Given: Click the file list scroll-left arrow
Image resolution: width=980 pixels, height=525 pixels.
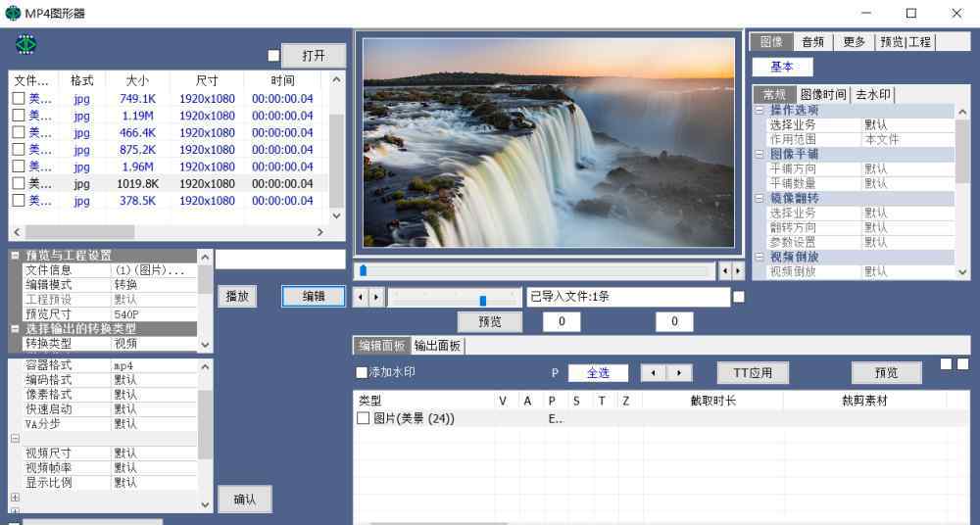Looking at the screenshot, I should click(x=17, y=232).
